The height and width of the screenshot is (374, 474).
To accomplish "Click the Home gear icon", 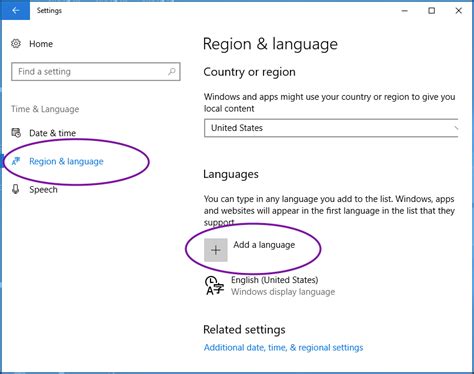I will click(16, 43).
